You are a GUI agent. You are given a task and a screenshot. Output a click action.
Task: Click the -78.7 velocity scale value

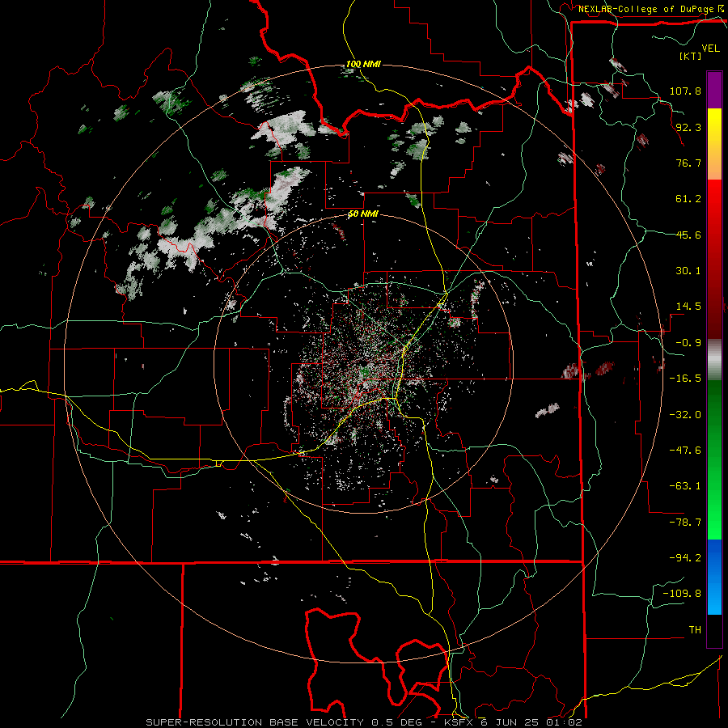tap(685, 523)
